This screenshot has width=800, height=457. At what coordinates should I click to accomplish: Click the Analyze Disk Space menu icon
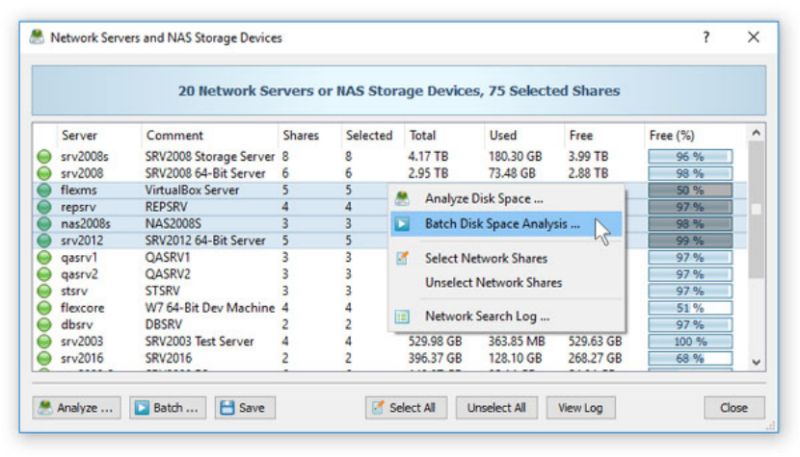(x=402, y=199)
